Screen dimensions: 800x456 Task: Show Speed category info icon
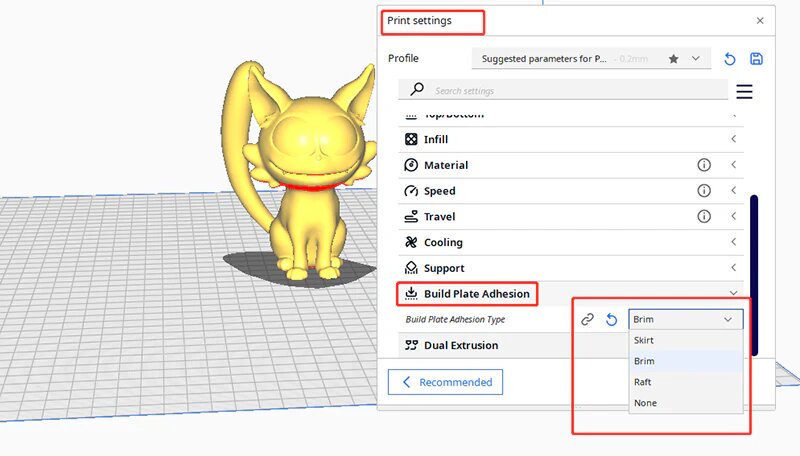tap(704, 191)
